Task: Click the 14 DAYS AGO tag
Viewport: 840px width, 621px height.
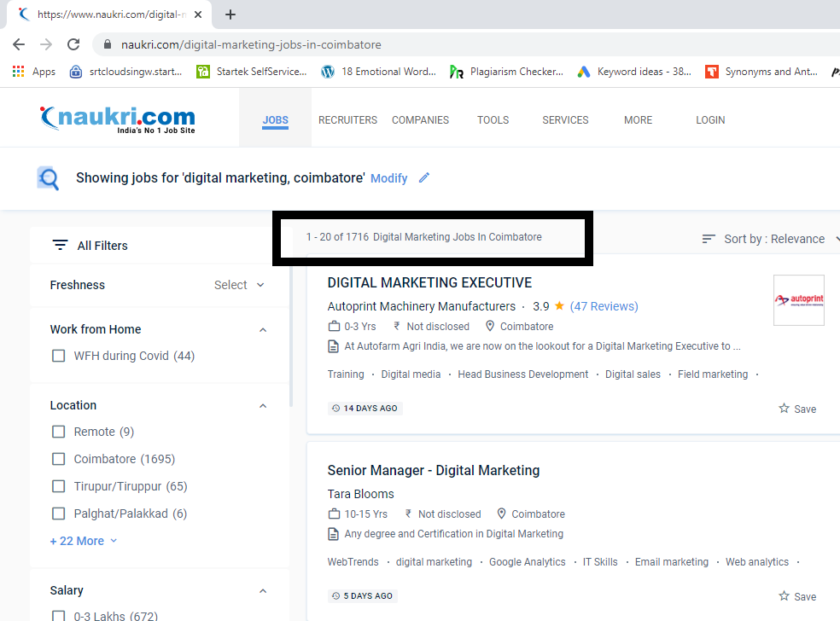Action: coord(365,408)
